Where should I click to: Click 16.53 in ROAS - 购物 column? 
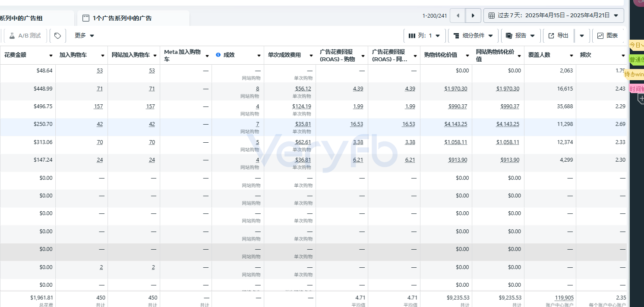[357, 124]
